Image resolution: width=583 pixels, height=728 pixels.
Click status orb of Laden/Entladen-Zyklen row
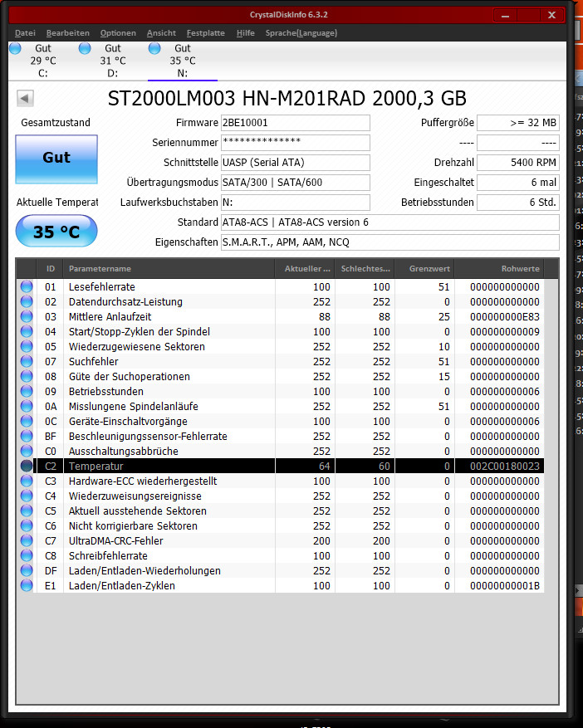coord(27,585)
